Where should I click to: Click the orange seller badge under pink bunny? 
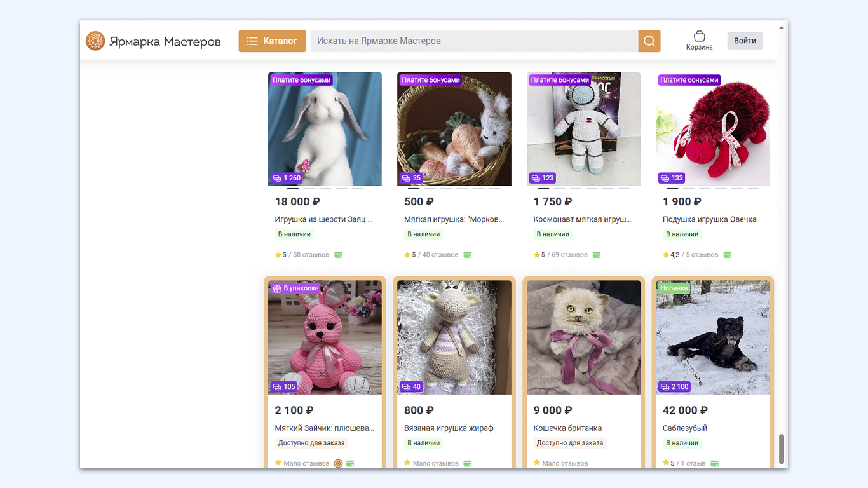point(338,463)
